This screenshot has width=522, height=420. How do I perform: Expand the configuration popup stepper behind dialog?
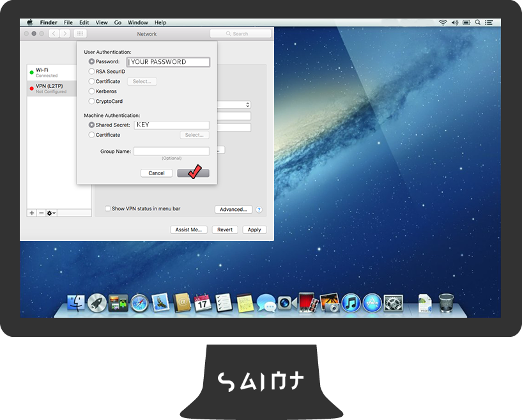click(247, 104)
